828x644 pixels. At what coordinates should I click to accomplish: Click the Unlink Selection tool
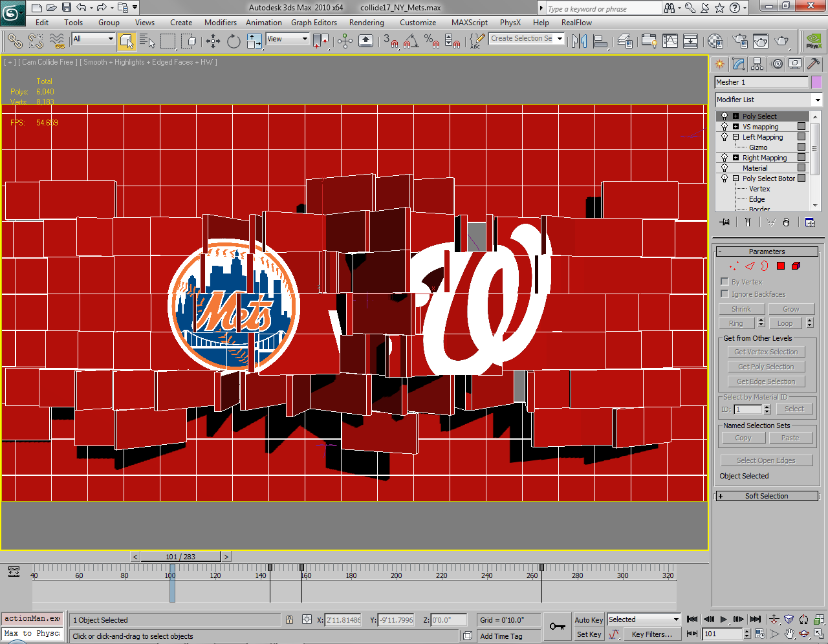tap(36, 41)
